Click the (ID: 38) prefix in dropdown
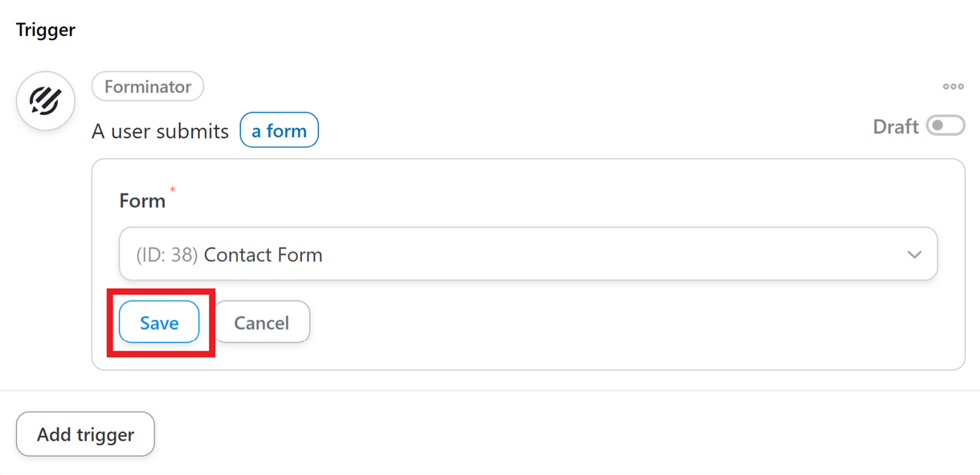980x475 pixels. click(167, 255)
